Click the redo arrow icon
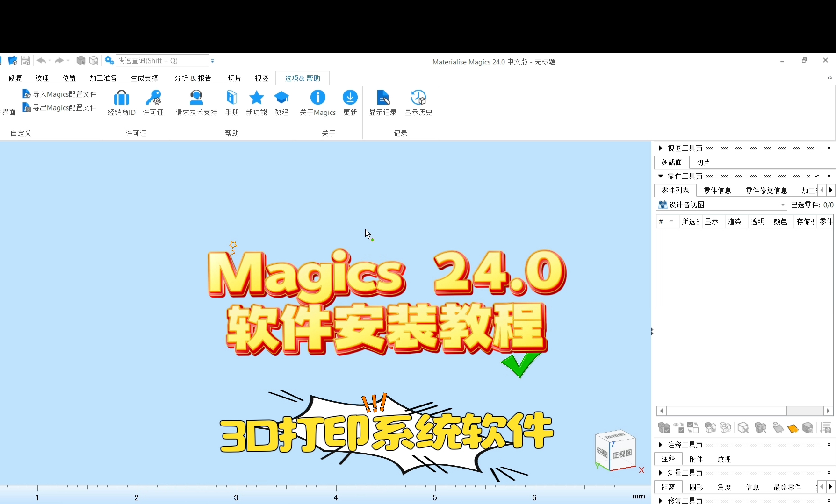Viewport: 836px width, 504px height. 59,61
